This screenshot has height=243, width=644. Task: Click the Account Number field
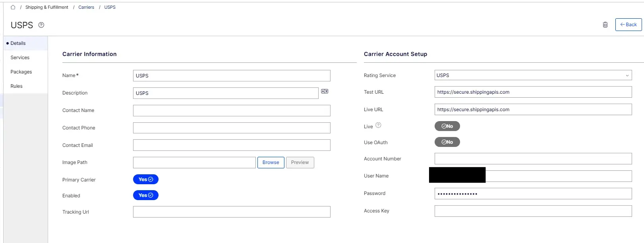pos(533,159)
